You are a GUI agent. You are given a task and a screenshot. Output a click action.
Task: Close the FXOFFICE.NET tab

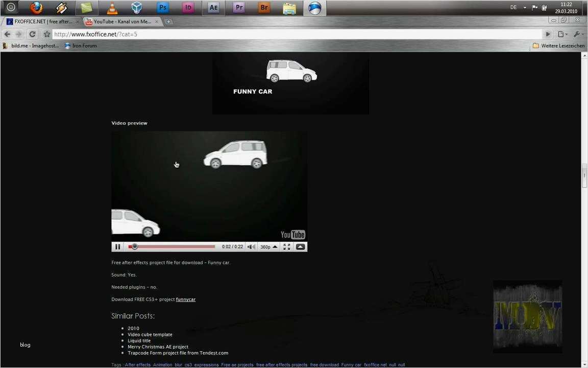[x=78, y=22]
